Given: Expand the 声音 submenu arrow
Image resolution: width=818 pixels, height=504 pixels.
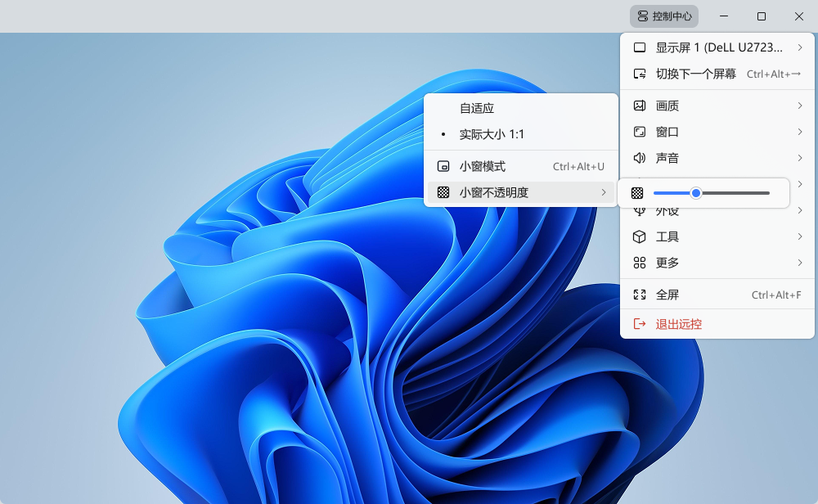Looking at the screenshot, I should tap(800, 158).
